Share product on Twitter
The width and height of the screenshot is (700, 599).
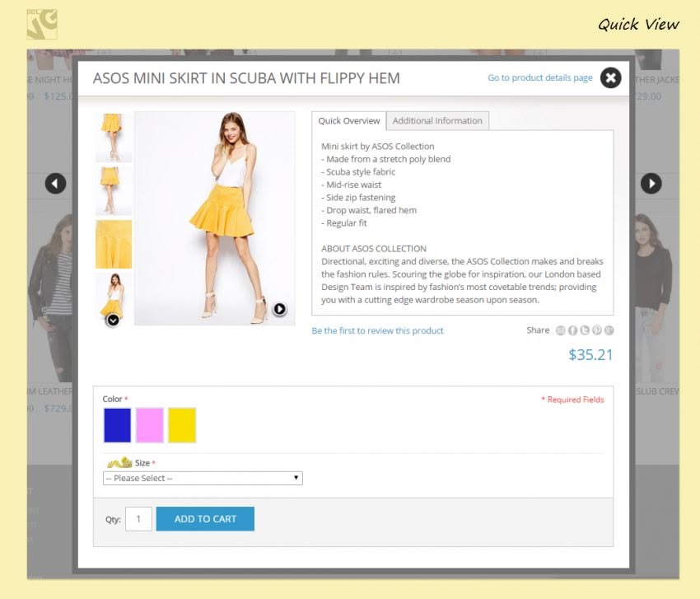click(x=585, y=330)
